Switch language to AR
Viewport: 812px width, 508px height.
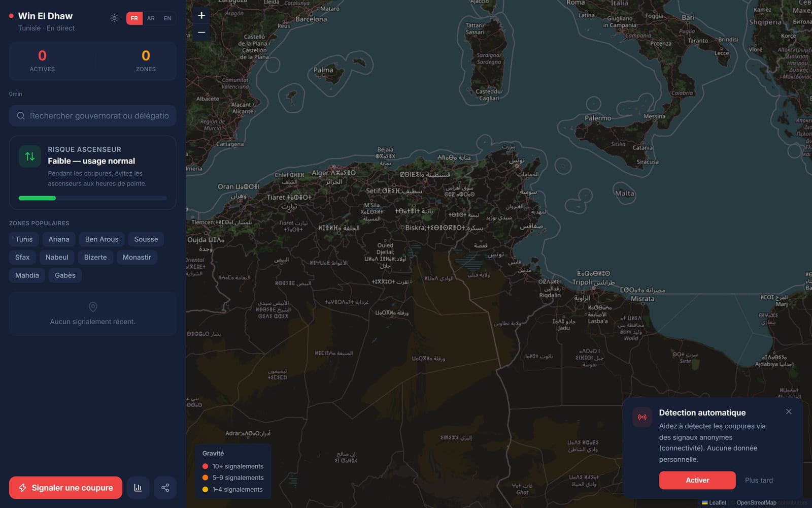151,18
